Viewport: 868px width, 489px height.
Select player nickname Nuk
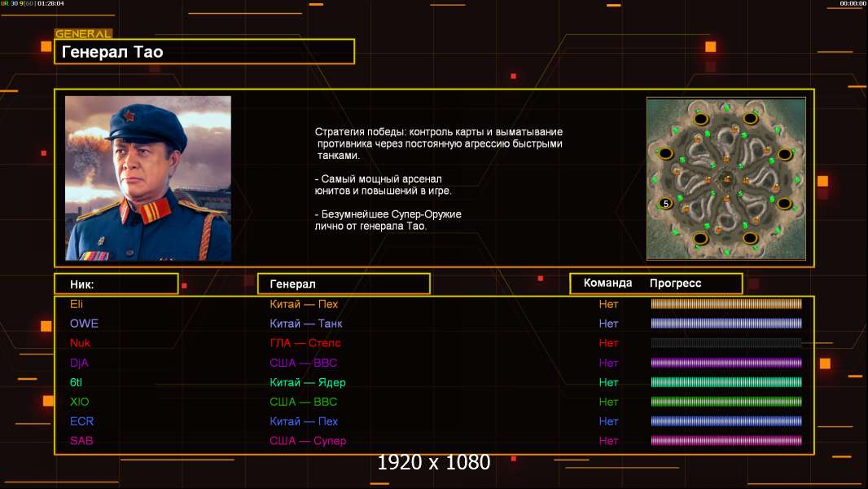pos(81,343)
